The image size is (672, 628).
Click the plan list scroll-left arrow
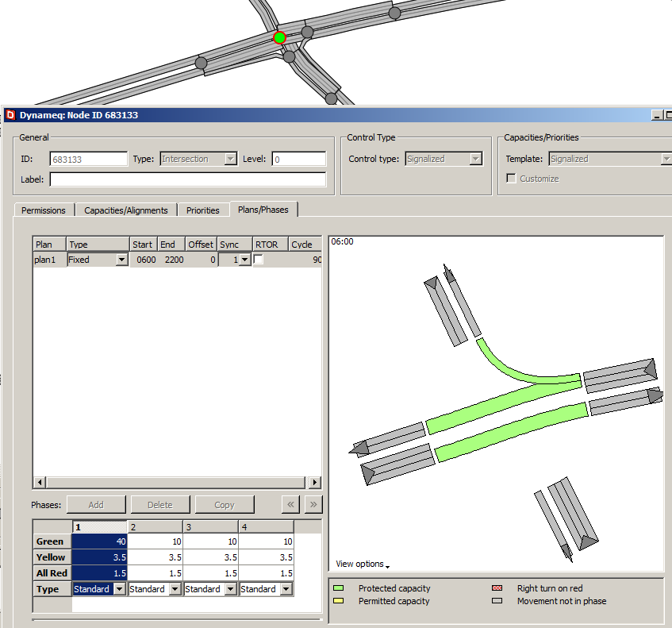[x=40, y=482]
